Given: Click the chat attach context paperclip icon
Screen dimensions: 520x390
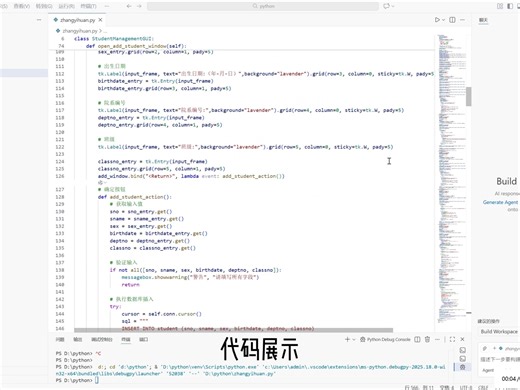Looking at the screenshot, I should click(x=485, y=348).
